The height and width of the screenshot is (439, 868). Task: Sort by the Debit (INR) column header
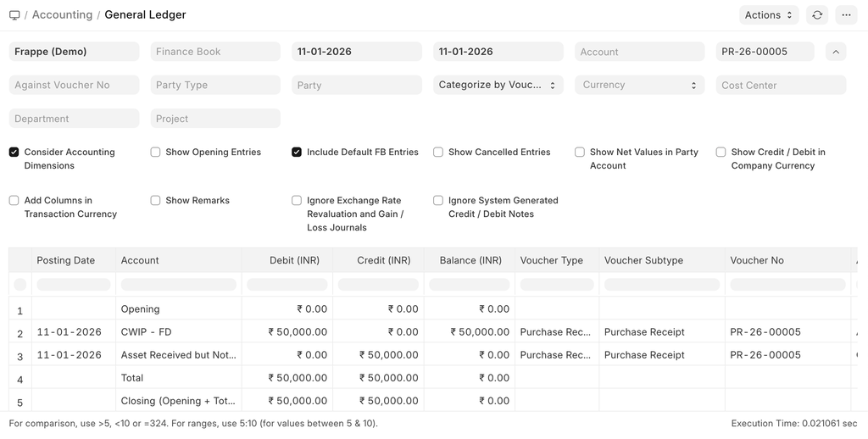[x=294, y=260]
